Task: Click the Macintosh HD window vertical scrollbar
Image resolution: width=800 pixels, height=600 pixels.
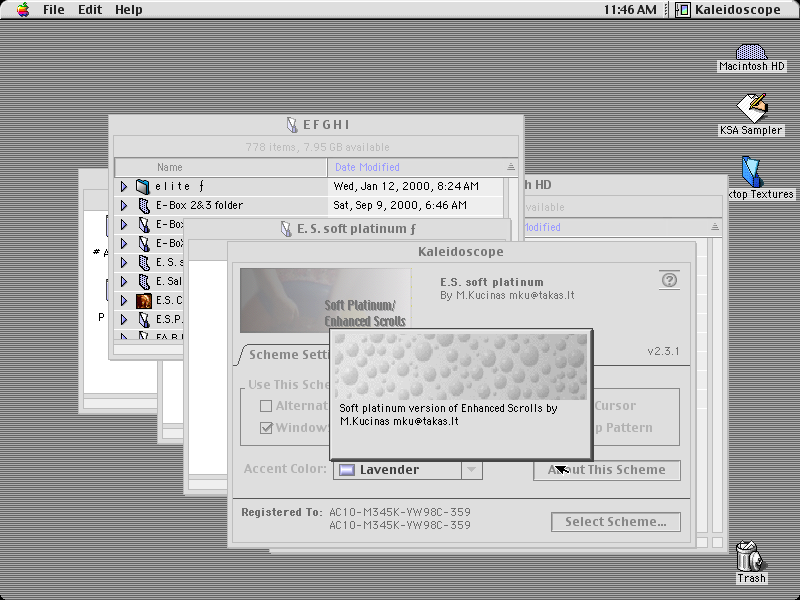Action: [716, 386]
